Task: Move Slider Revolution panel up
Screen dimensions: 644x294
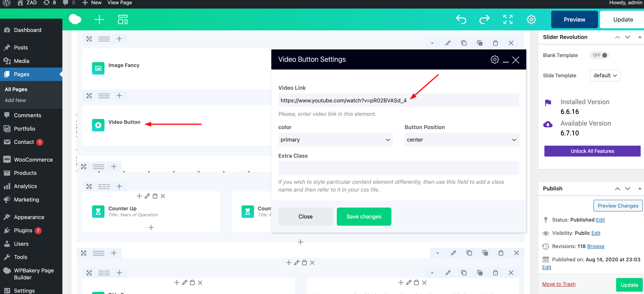Action: pyautogui.click(x=617, y=37)
